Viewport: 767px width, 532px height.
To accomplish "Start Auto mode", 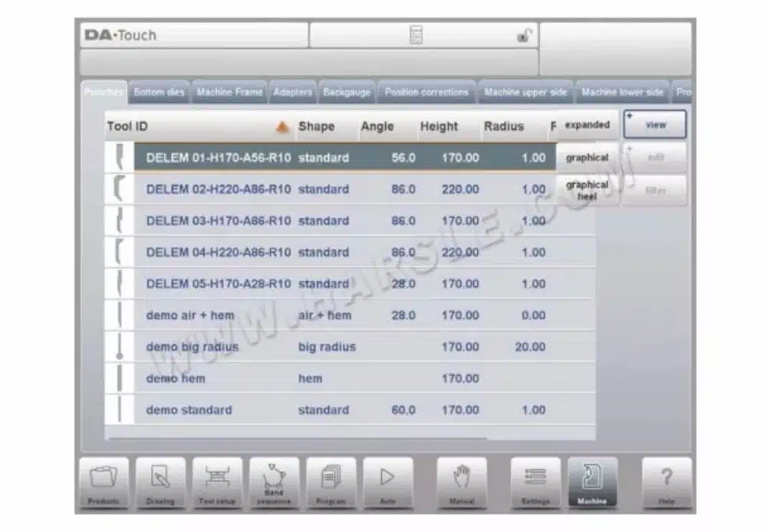I will click(x=388, y=483).
